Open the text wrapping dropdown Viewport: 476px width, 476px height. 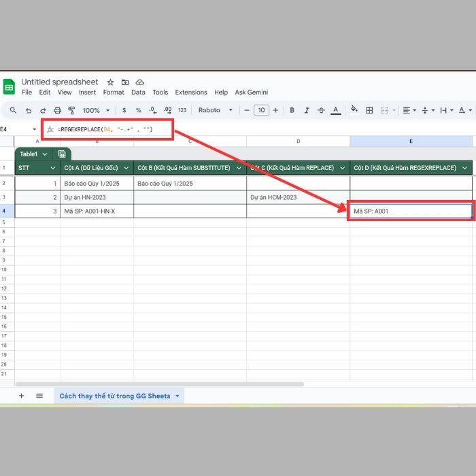click(x=447, y=110)
